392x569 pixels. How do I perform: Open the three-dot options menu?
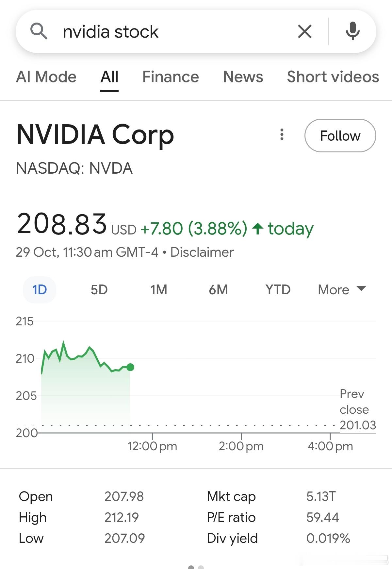pos(282,135)
